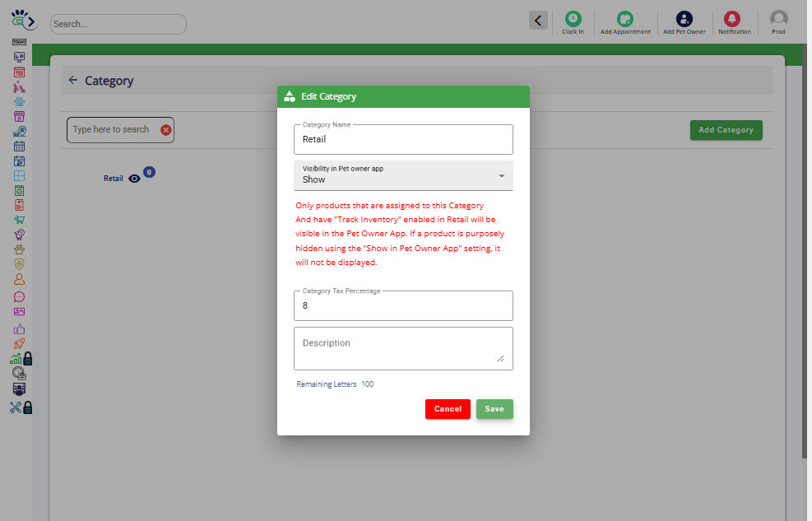This screenshot has height=521, width=812.
Task: Open the pink dogs sidebar icon
Action: [19, 86]
